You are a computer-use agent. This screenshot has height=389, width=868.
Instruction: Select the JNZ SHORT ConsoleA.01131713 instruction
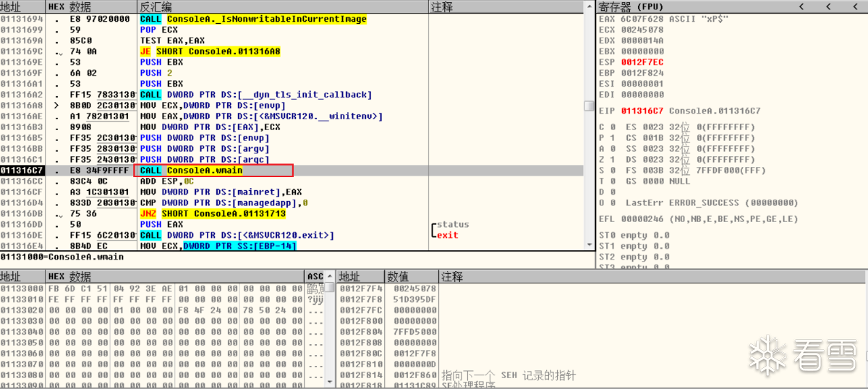[x=292, y=213]
